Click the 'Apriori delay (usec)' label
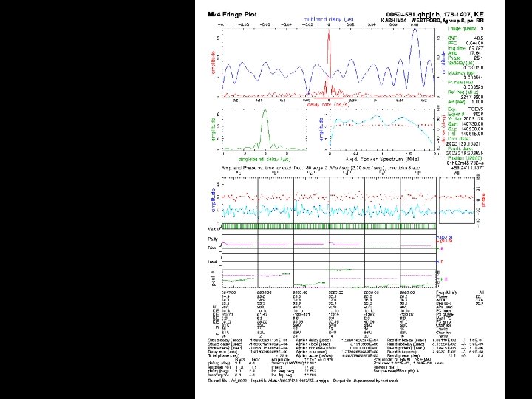This screenshot has height=399, width=532. coord(313,341)
